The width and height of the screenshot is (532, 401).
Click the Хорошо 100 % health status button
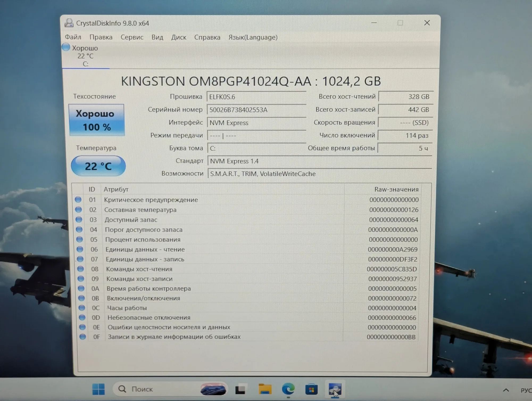click(x=97, y=120)
